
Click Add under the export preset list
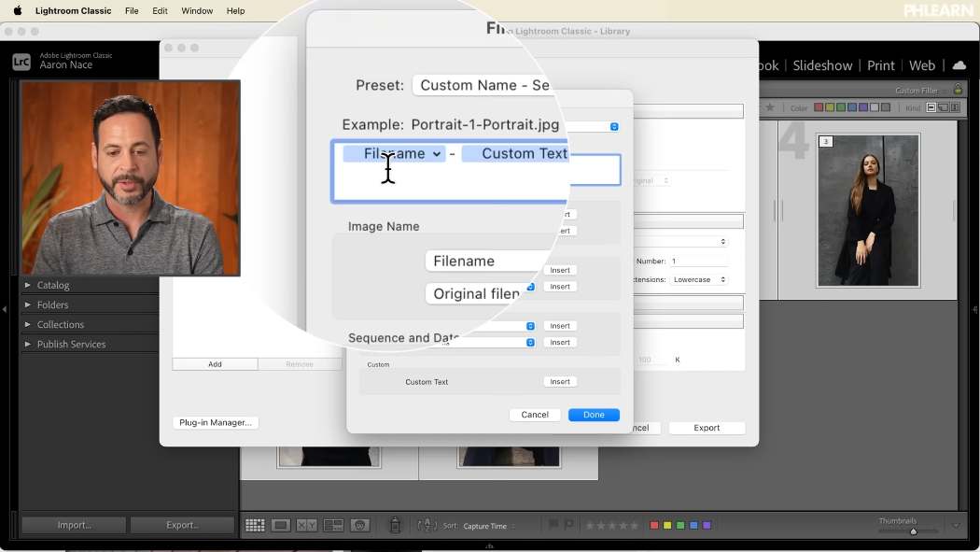[x=215, y=364]
